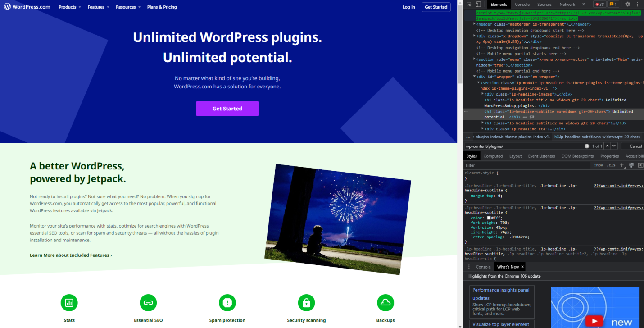Select the Console tab in bottom drawer
Image resolution: width=644 pixels, height=328 pixels.
pos(483,267)
